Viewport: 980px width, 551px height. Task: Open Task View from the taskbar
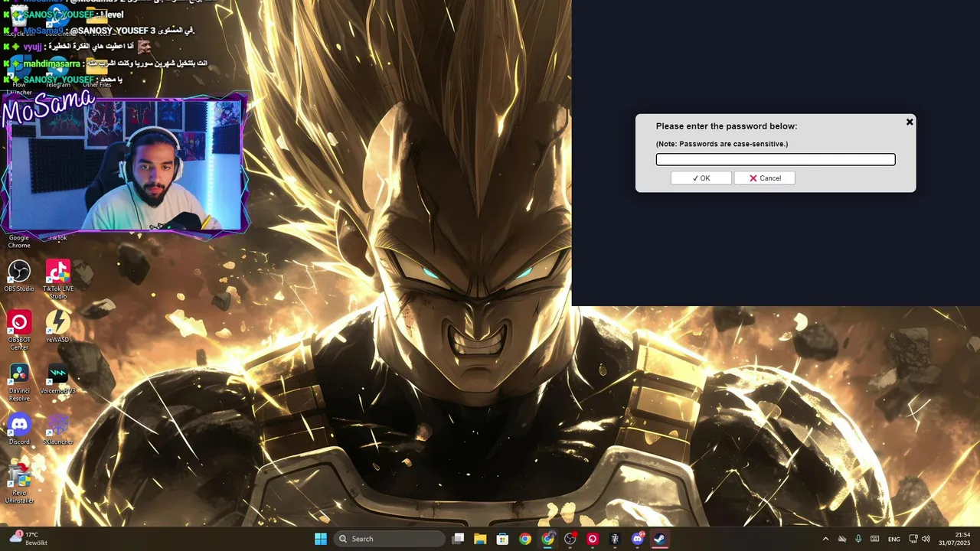pyautogui.click(x=458, y=539)
